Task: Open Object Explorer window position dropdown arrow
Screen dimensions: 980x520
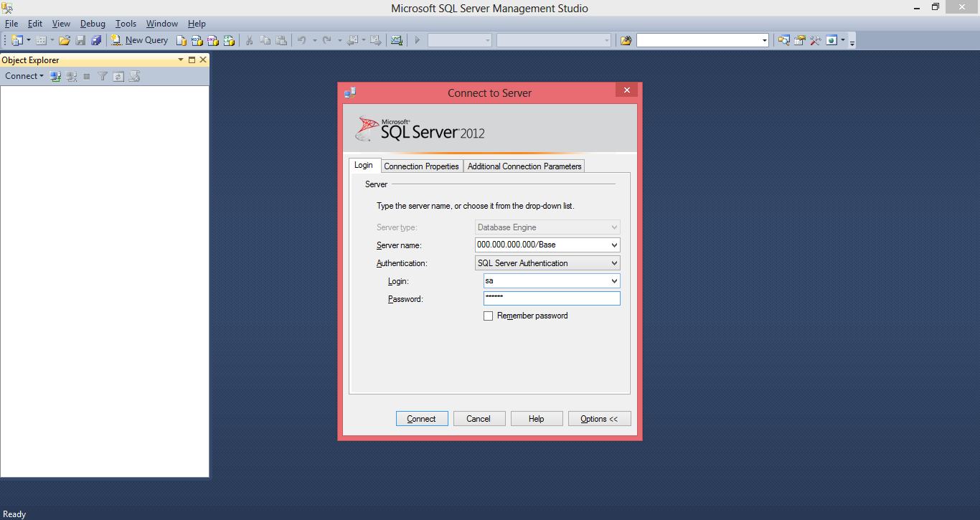Action: (x=181, y=60)
